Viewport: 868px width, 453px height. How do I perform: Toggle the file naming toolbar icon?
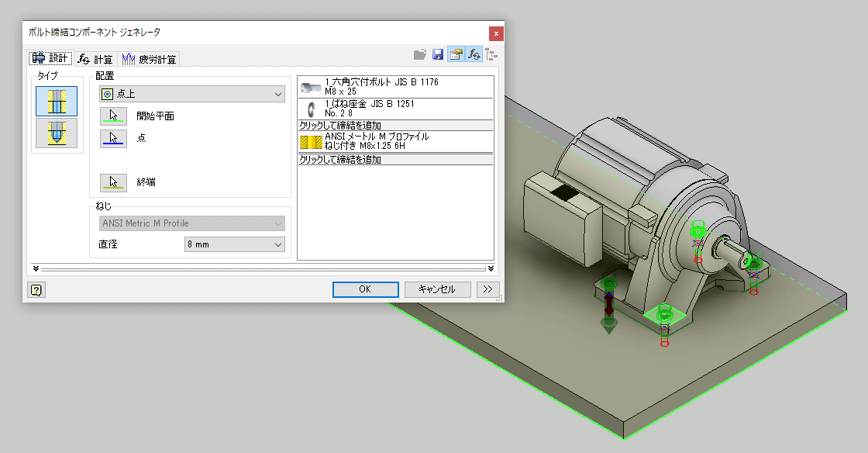pyautogui.click(x=456, y=54)
